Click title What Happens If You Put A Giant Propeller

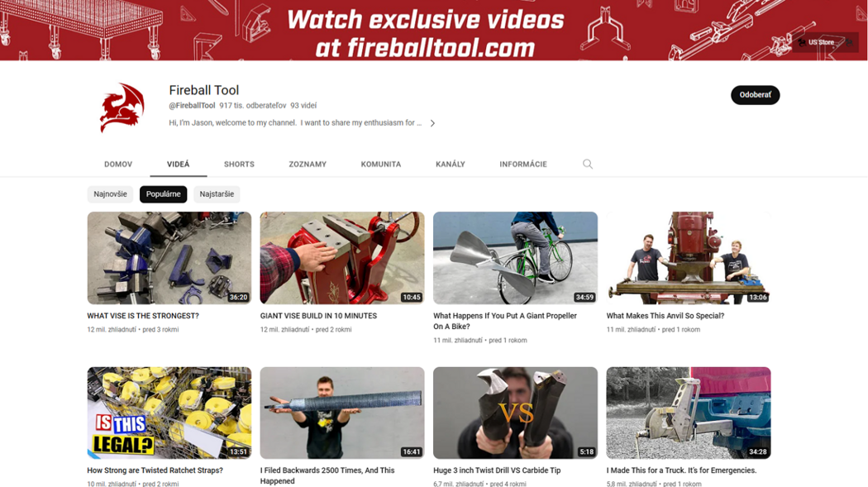505,321
